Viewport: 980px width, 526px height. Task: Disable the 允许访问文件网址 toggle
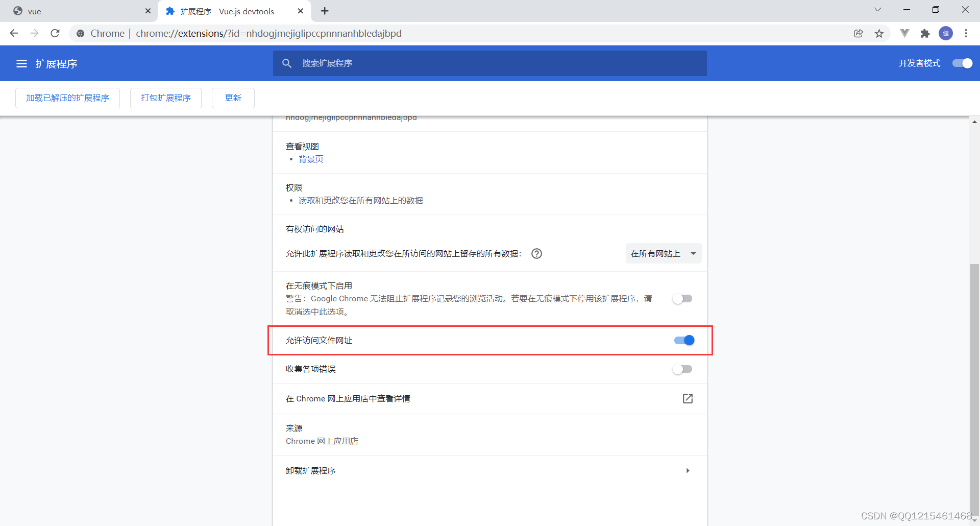[683, 340]
